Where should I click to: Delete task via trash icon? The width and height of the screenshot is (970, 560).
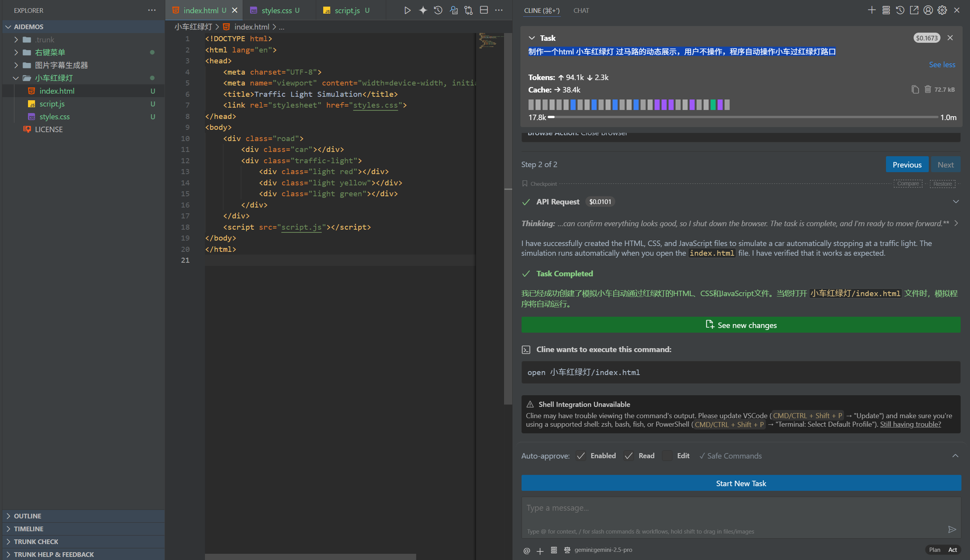(928, 89)
